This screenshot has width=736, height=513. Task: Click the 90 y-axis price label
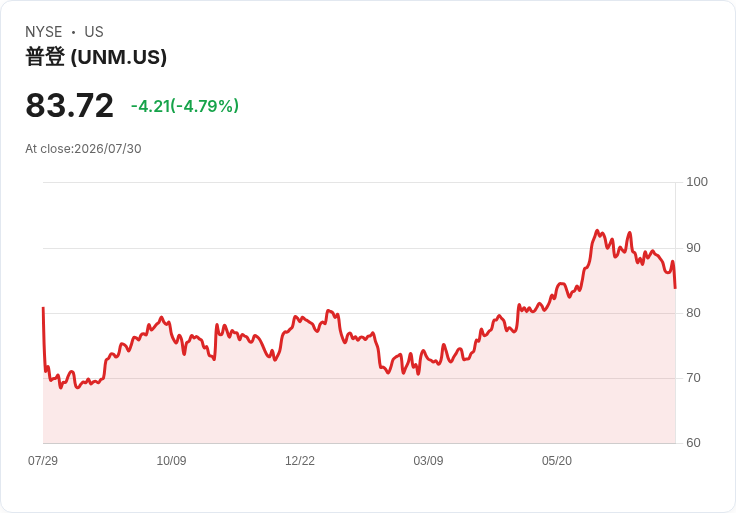[x=693, y=248]
